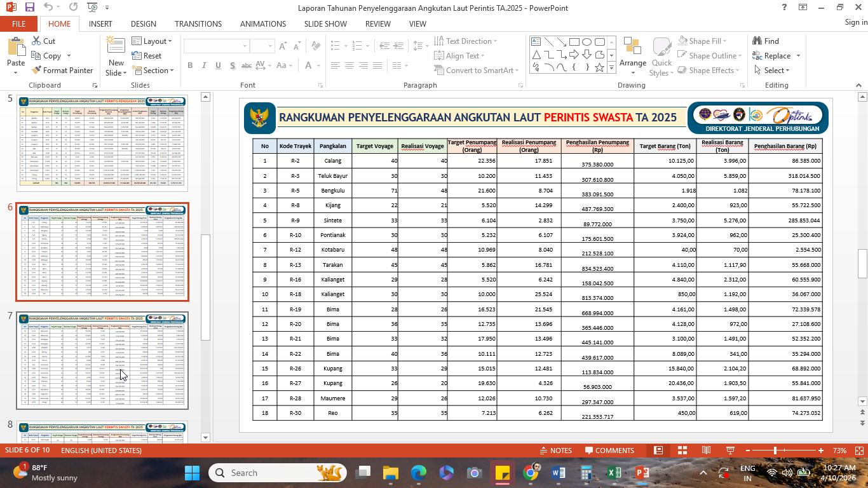Switch to INSERT tab
The height and width of the screenshot is (488, 868).
[x=100, y=24]
